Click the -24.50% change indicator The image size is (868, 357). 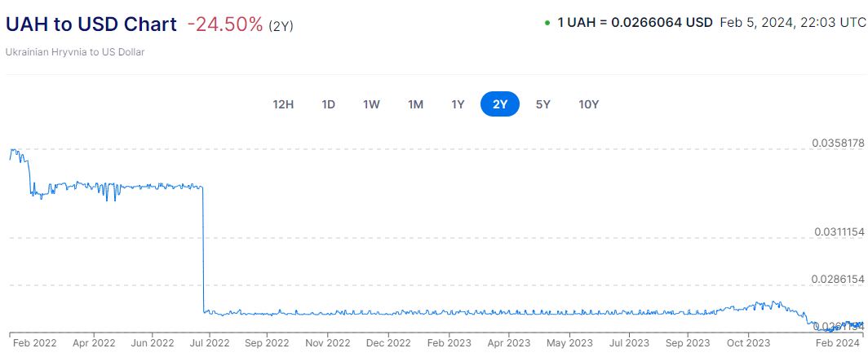[224, 24]
